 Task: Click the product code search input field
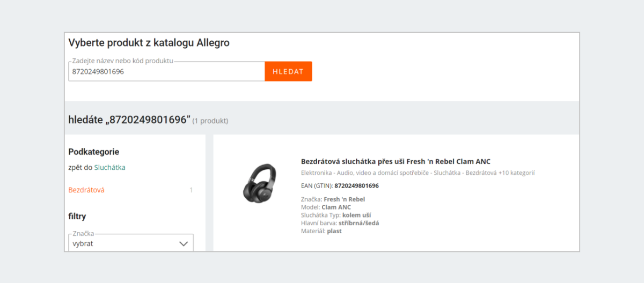(x=166, y=71)
